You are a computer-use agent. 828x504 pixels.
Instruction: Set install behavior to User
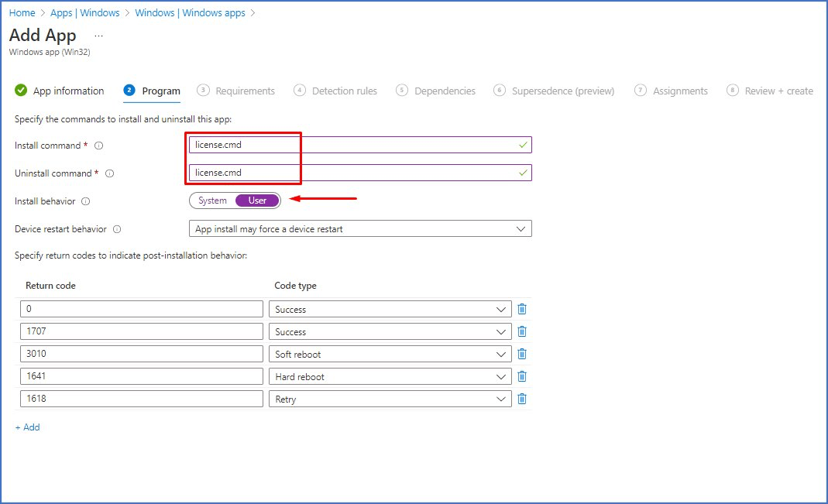[257, 201]
